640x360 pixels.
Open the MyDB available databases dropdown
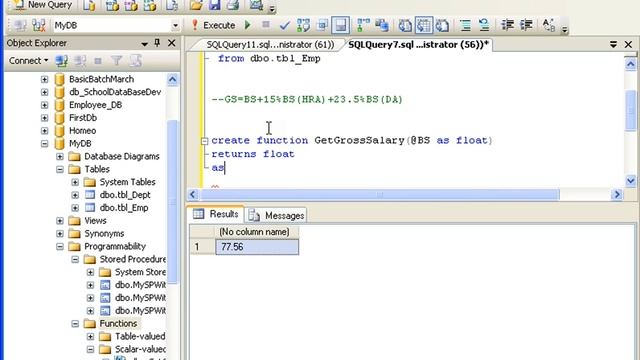(175, 26)
